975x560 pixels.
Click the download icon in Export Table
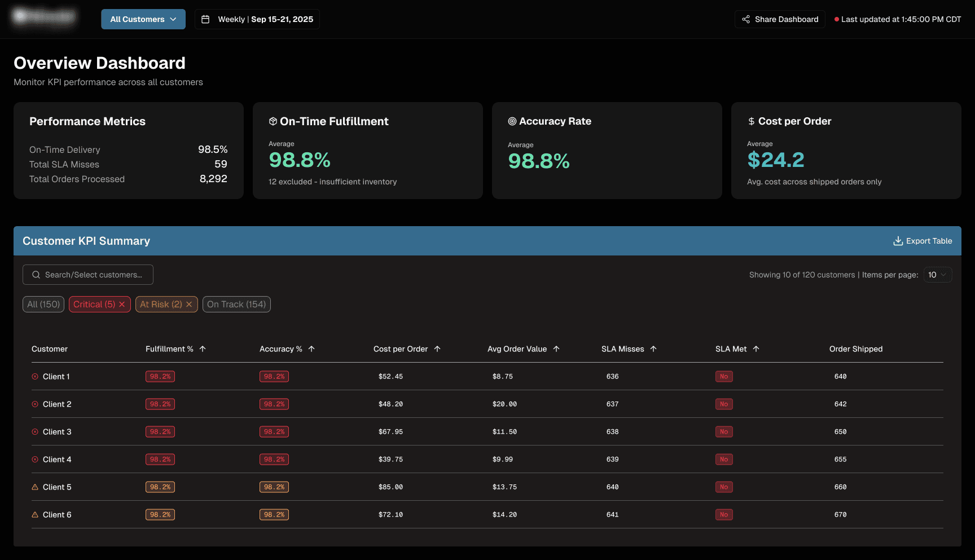point(898,241)
